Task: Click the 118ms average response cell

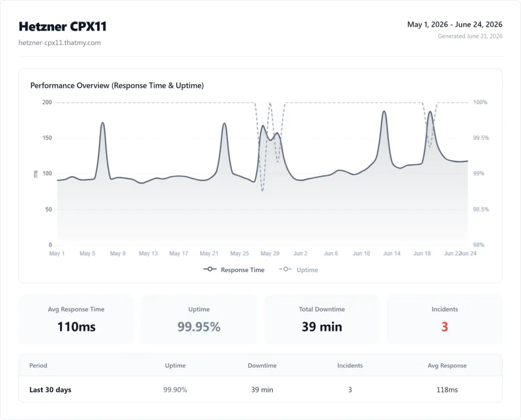Action: tap(447, 390)
